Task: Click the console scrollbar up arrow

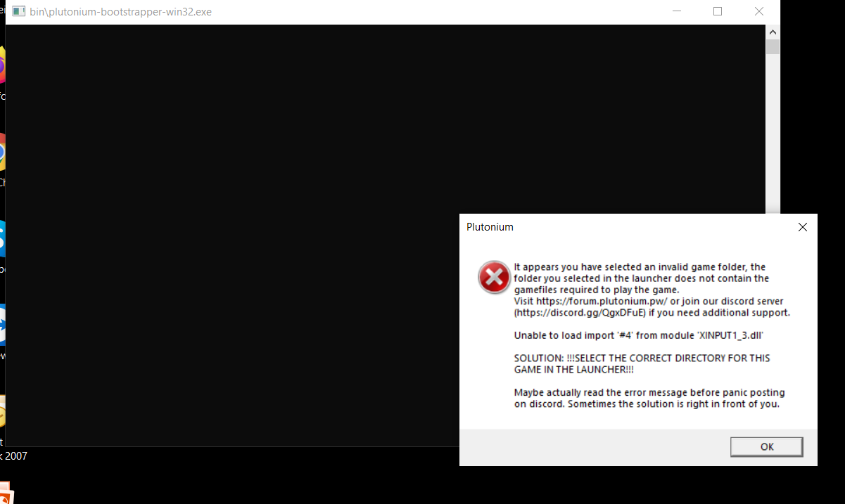Action: [773, 32]
